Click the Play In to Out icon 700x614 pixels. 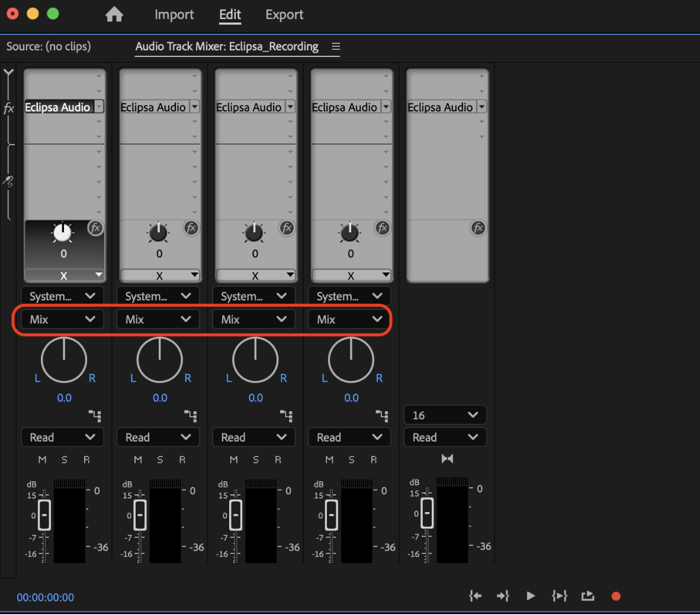coord(559,596)
